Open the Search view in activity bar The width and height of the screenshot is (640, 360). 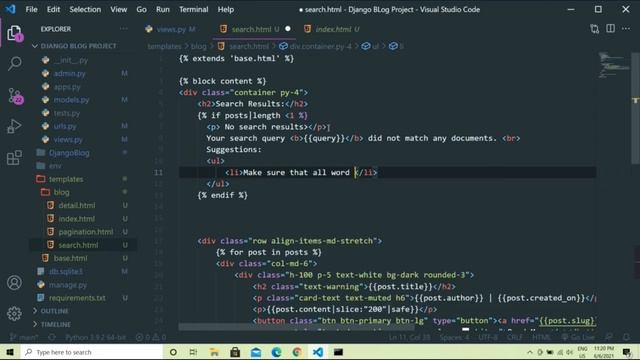pos(14,64)
